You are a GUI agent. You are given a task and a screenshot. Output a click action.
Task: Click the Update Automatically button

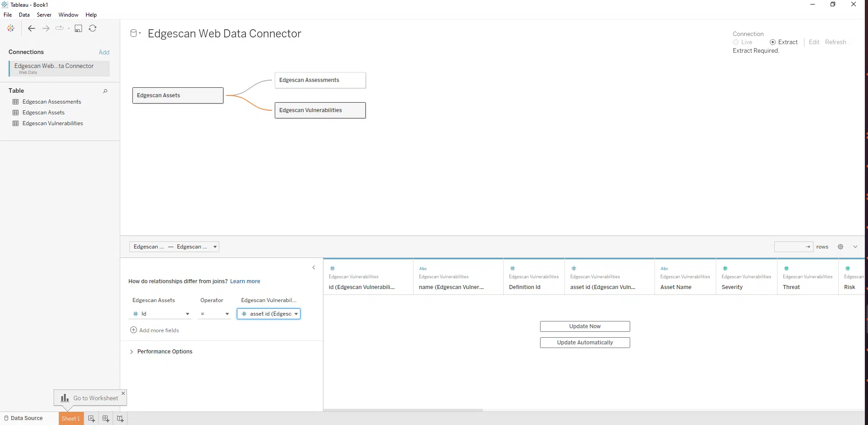point(585,343)
